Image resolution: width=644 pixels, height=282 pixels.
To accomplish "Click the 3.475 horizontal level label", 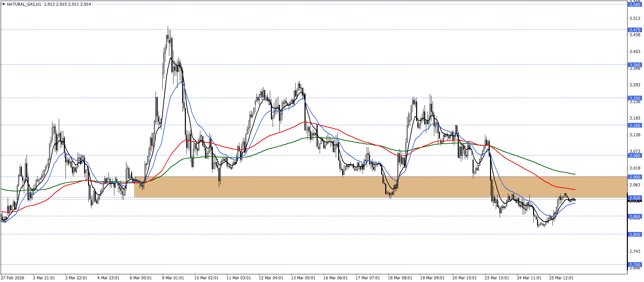I will 635,30.
